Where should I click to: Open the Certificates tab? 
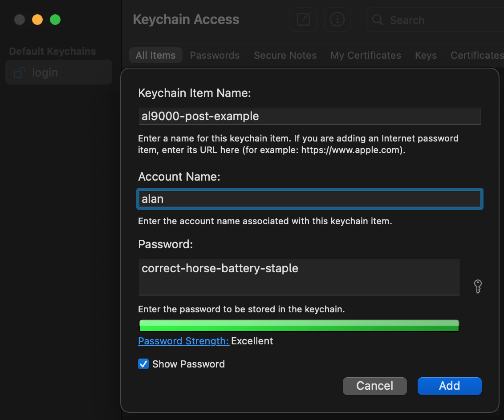[476, 55]
